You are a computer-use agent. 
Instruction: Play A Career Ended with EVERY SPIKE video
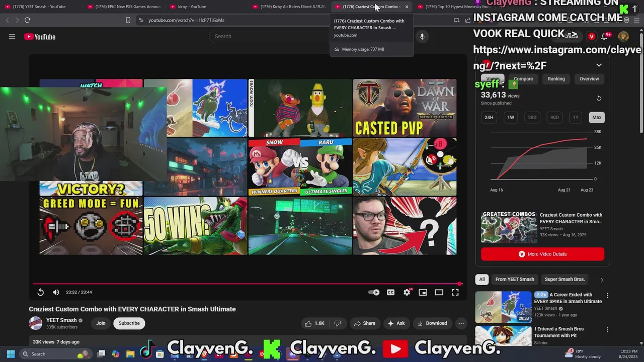pos(503,307)
